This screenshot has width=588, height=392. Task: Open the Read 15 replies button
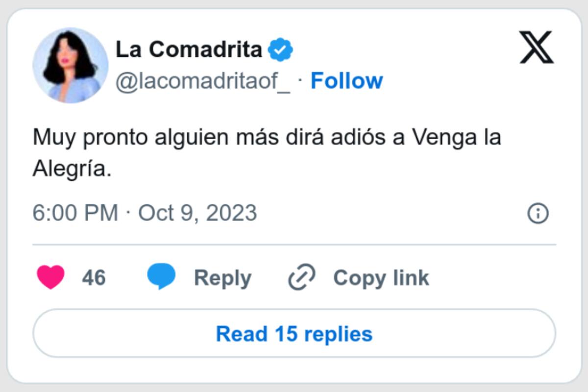[294, 334]
